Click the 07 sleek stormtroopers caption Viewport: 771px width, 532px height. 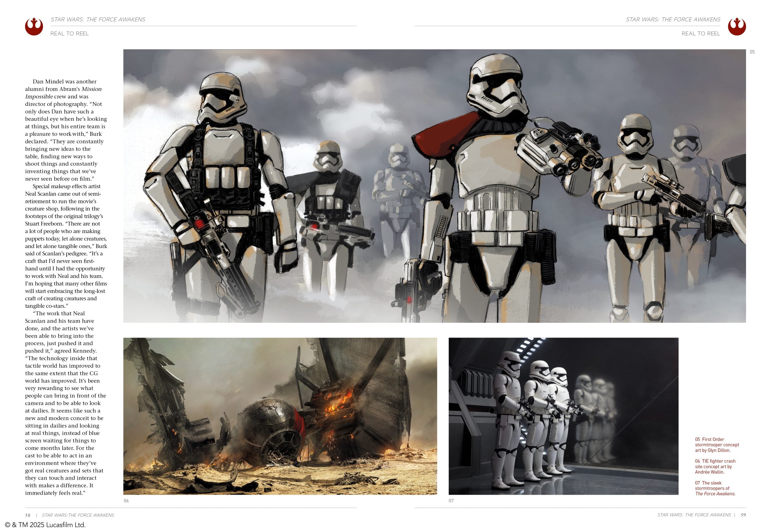(715, 488)
